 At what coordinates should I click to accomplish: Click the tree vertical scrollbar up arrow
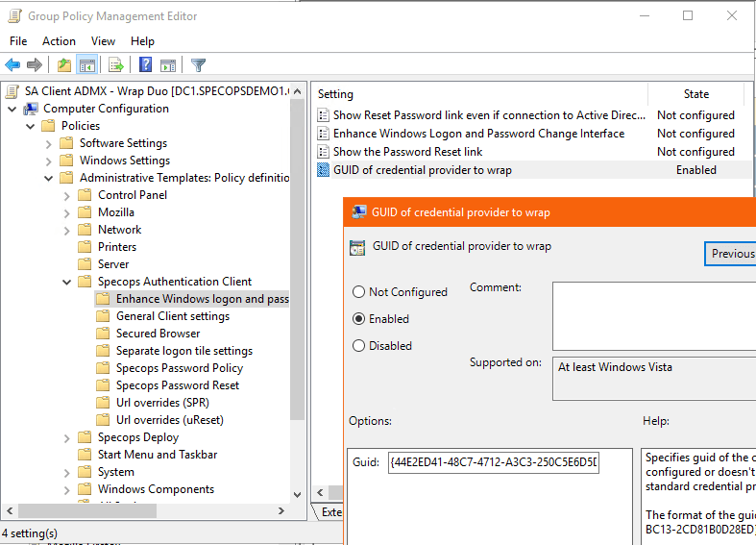[298, 91]
